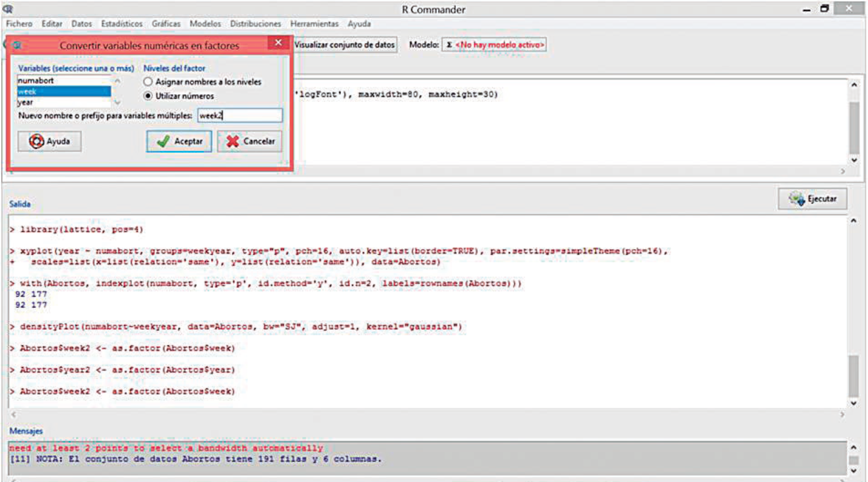Select week in the variables list
This screenshot has height=482, width=868.
click(64, 91)
